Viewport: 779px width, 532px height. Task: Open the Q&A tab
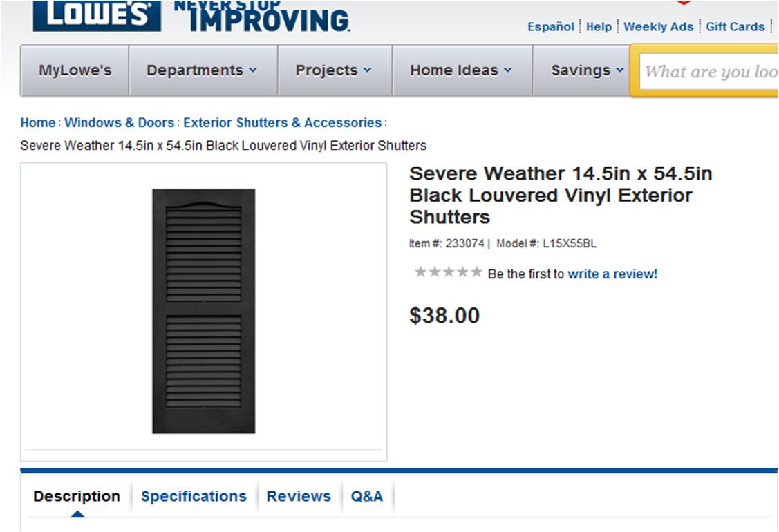click(x=366, y=496)
